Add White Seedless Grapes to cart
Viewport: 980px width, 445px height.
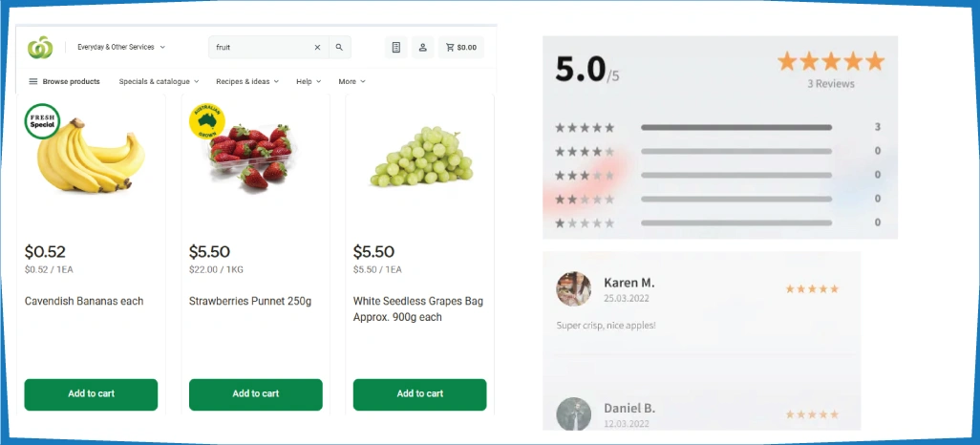420,394
